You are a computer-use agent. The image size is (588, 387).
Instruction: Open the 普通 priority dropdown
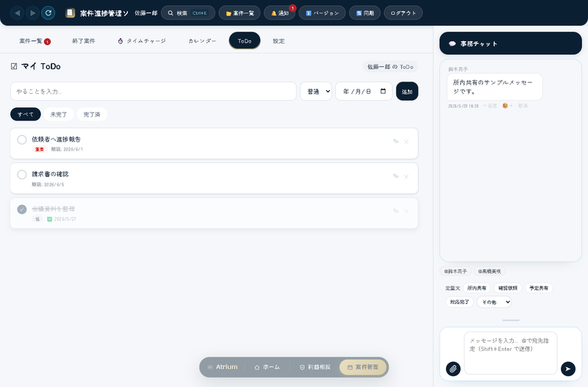[316, 91]
